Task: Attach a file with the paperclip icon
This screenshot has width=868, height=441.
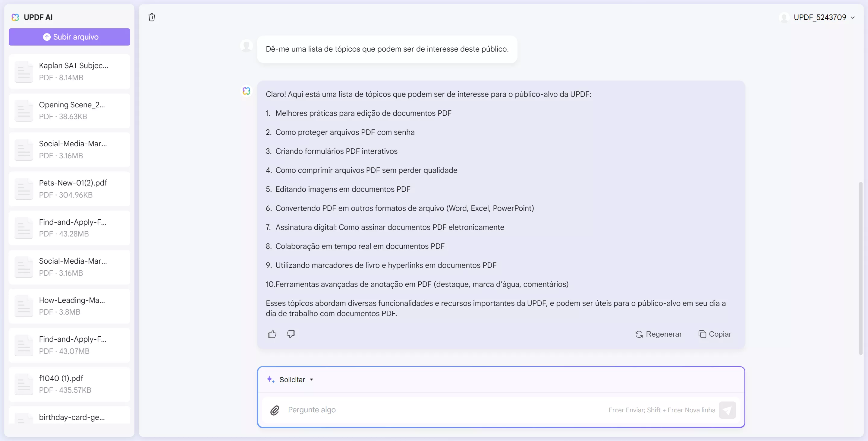Action: tap(275, 410)
